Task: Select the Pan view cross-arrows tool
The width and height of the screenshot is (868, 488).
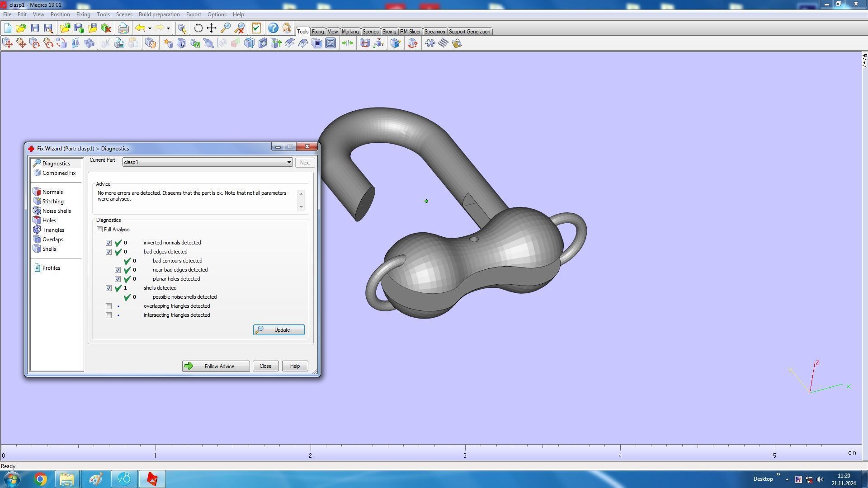Action: 212,28
